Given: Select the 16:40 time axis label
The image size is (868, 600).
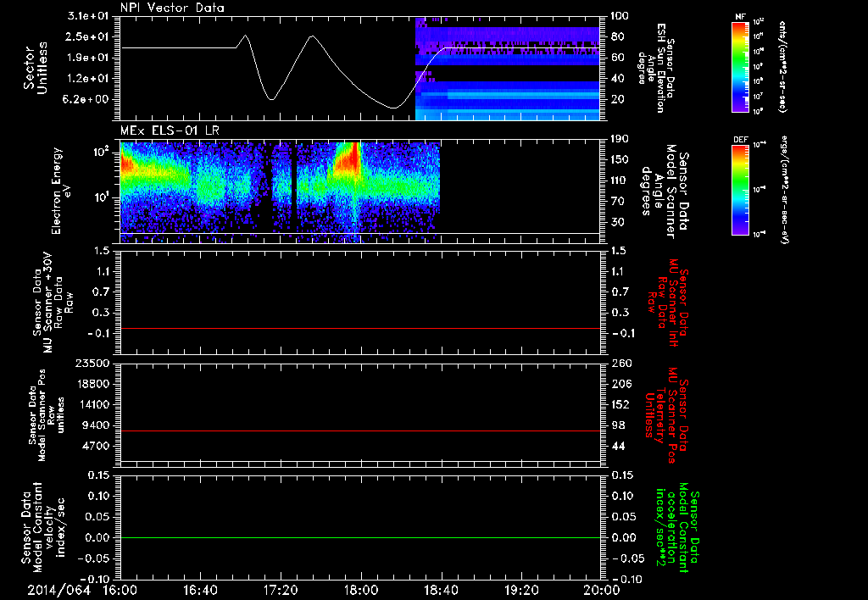Looking at the screenshot, I should pyautogui.click(x=200, y=590).
